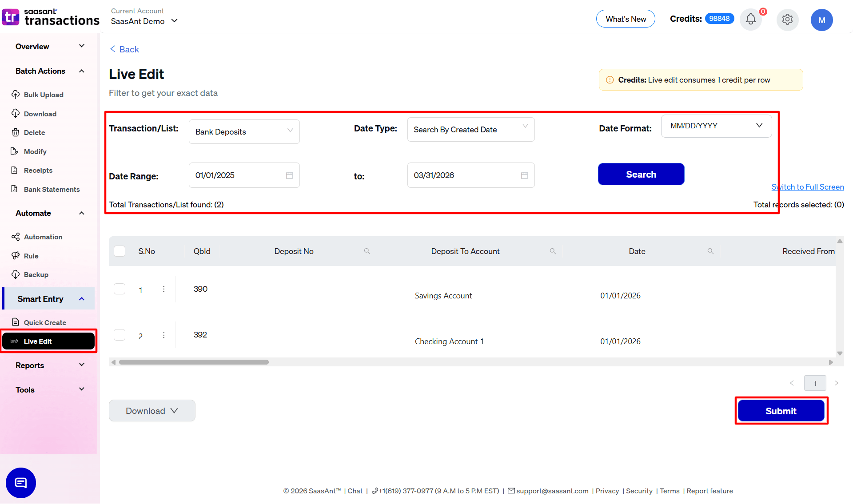Image resolution: width=853 pixels, height=504 pixels.
Task: Open the Backup icon in the sidebar
Action: click(16, 274)
